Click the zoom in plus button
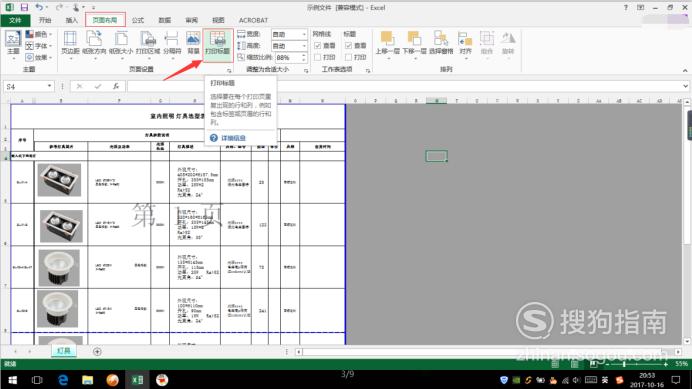The height and width of the screenshot is (389, 692). tap(666, 364)
